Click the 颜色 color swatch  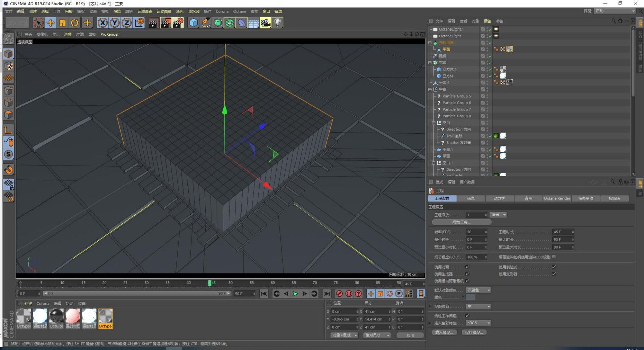470,297
